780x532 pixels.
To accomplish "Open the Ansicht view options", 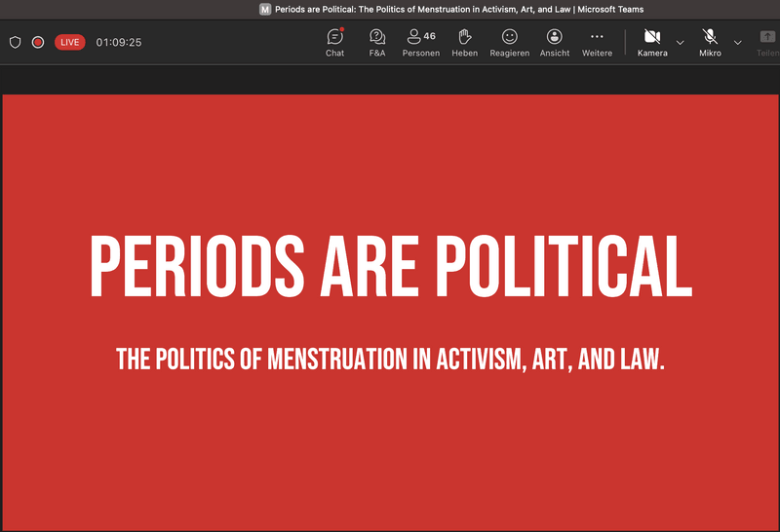I will [554, 42].
